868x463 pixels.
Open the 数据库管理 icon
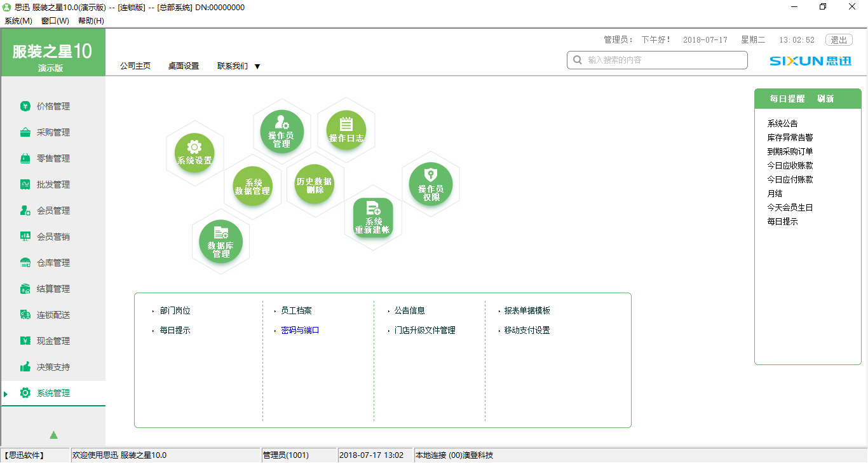click(x=221, y=242)
